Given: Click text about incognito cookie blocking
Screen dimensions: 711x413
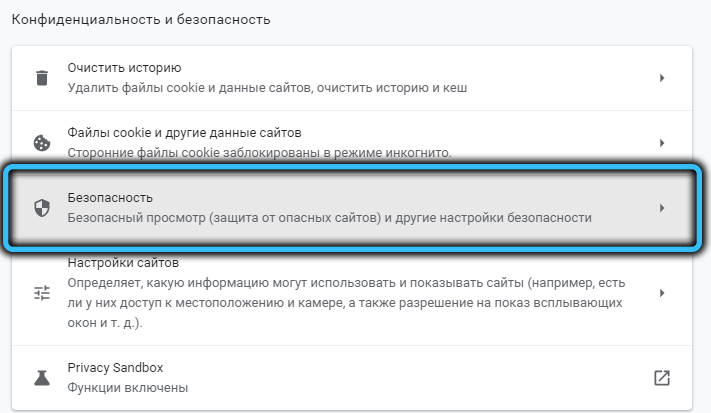Looking at the screenshot, I should [259, 152].
